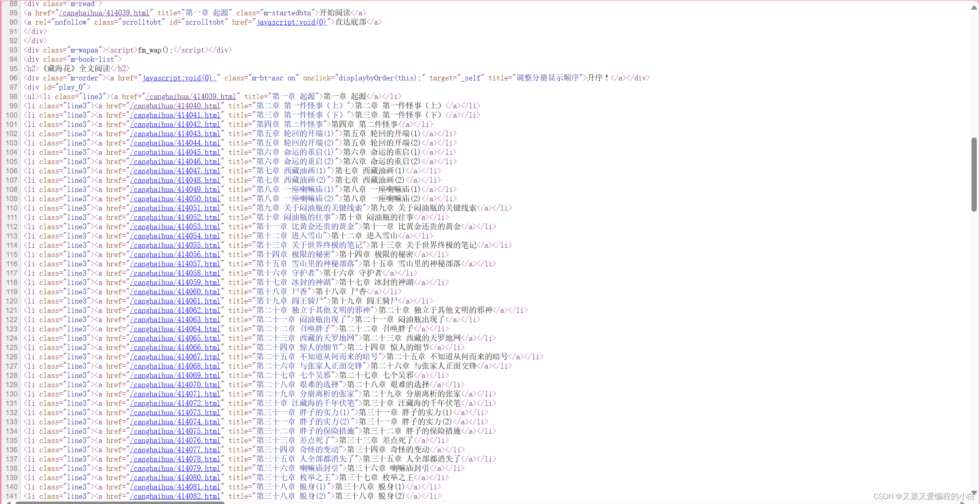Open link /canghaihua/414072.html
The width and height of the screenshot is (980, 504).
[175, 403]
